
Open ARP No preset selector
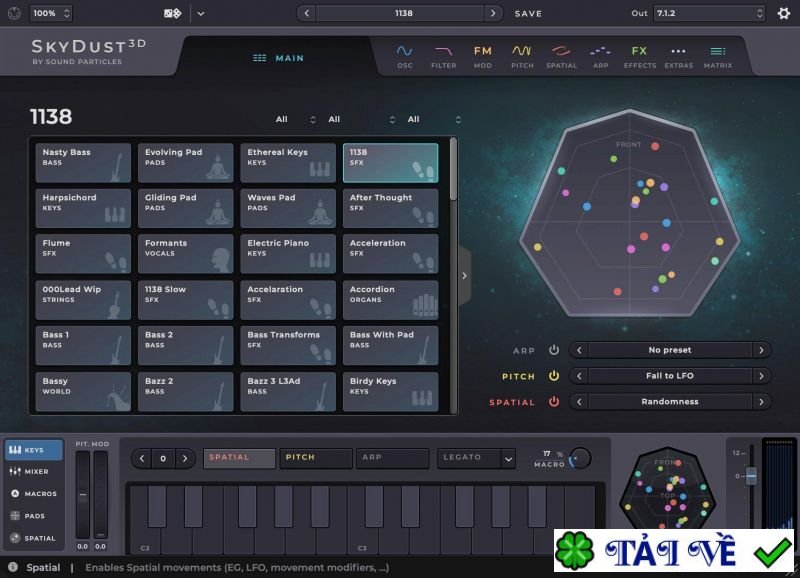(670, 350)
